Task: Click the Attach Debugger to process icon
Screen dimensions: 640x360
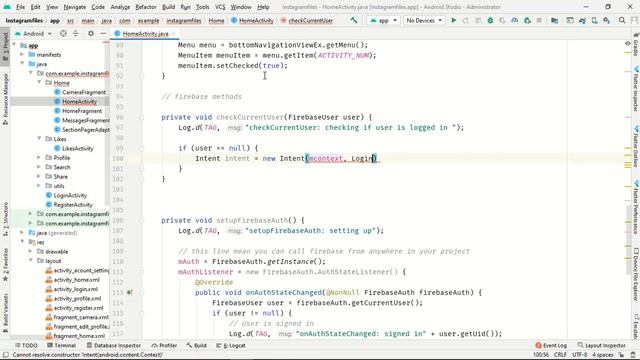Action: coord(527,20)
